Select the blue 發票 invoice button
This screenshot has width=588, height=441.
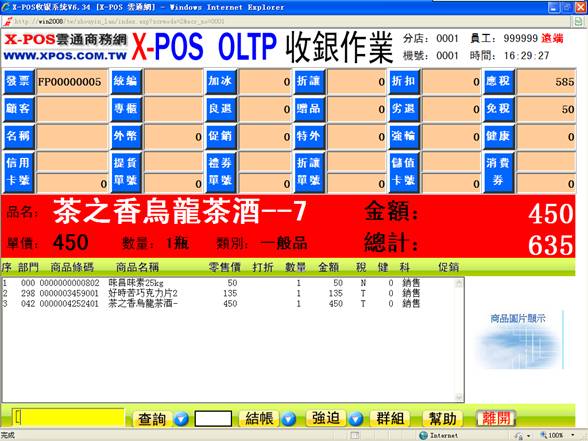coord(18,81)
